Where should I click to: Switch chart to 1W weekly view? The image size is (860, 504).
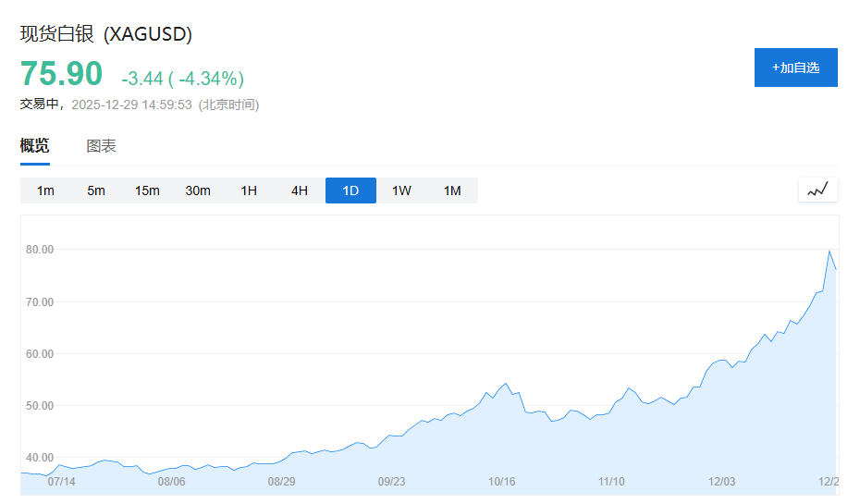coord(401,191)
